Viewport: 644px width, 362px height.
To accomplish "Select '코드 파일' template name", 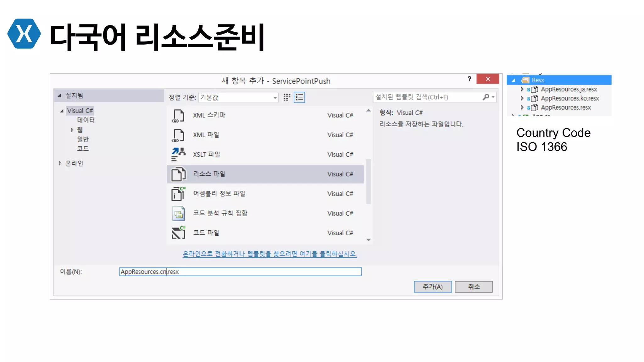I will (206, 233).
